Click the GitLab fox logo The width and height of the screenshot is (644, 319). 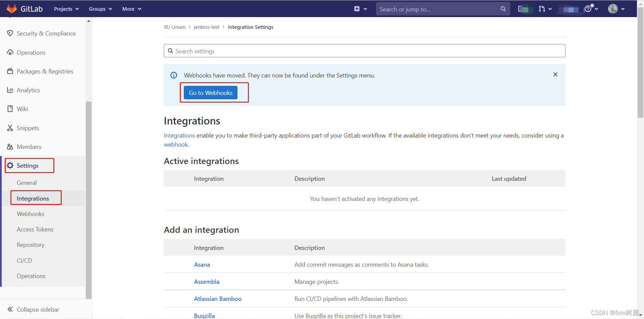point(12,9)
